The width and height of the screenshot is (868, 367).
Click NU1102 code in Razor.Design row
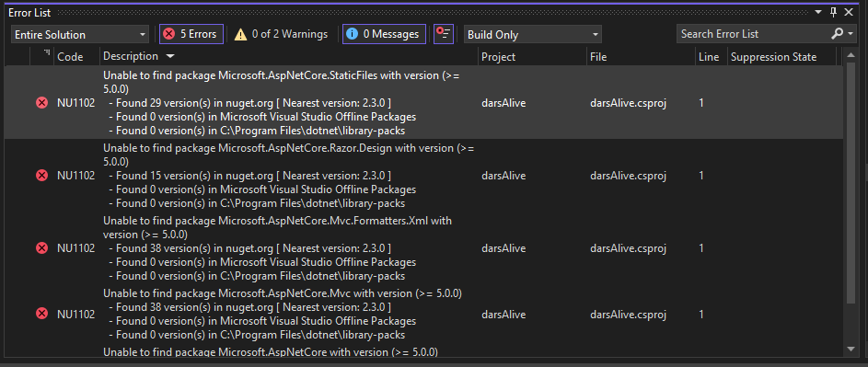point(75,176)
